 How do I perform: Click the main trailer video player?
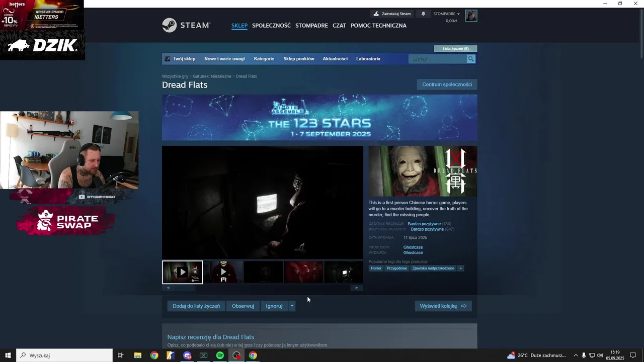tap(263, 202)
